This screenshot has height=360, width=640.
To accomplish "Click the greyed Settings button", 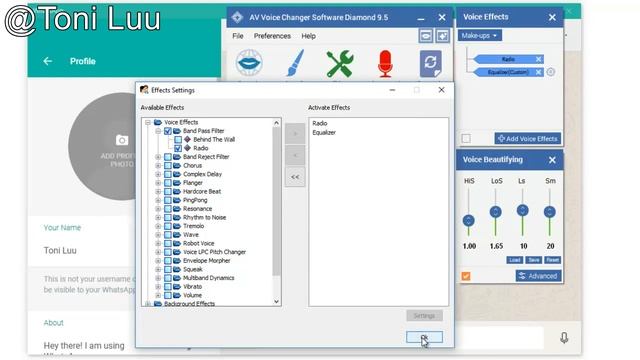I will [424, 316].
